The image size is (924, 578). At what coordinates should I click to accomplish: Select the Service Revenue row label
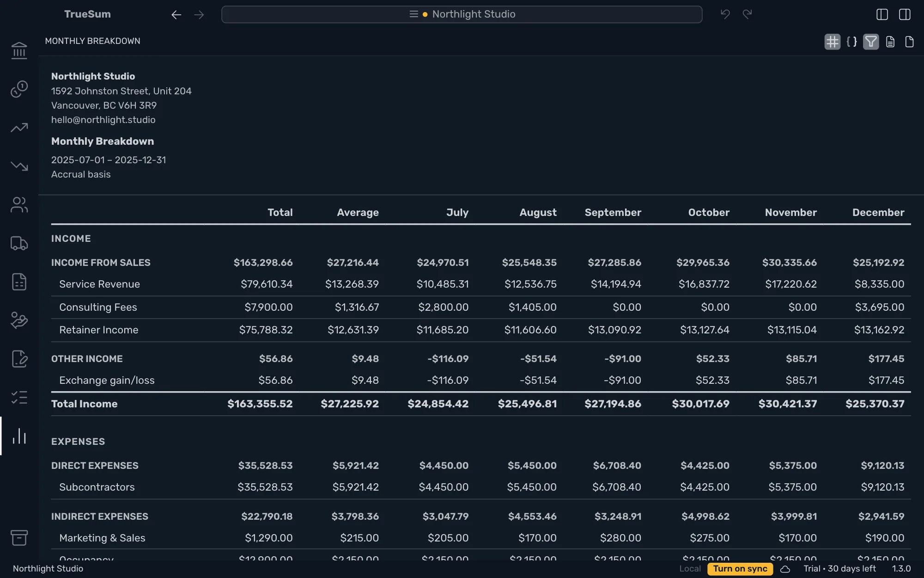[x=99, y=284]
